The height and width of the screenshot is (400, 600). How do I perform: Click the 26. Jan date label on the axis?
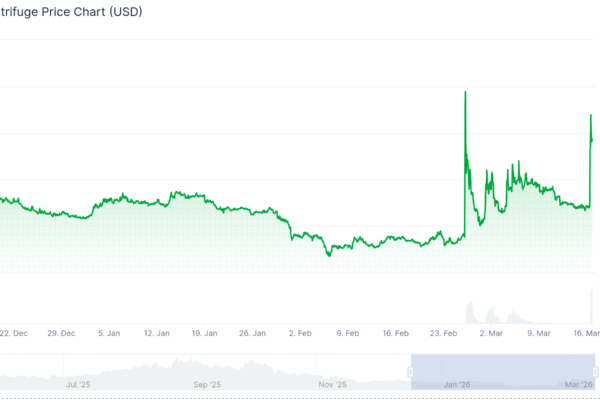(x=252, y=332)
